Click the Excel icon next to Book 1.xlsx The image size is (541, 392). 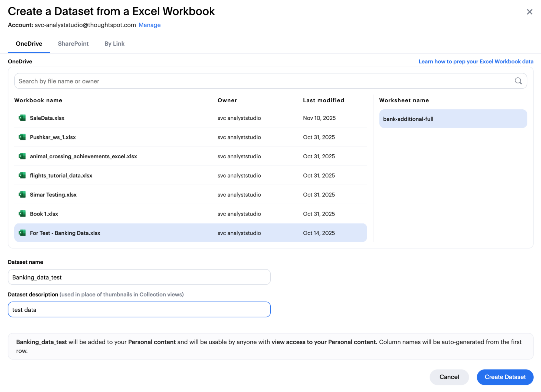22,214
